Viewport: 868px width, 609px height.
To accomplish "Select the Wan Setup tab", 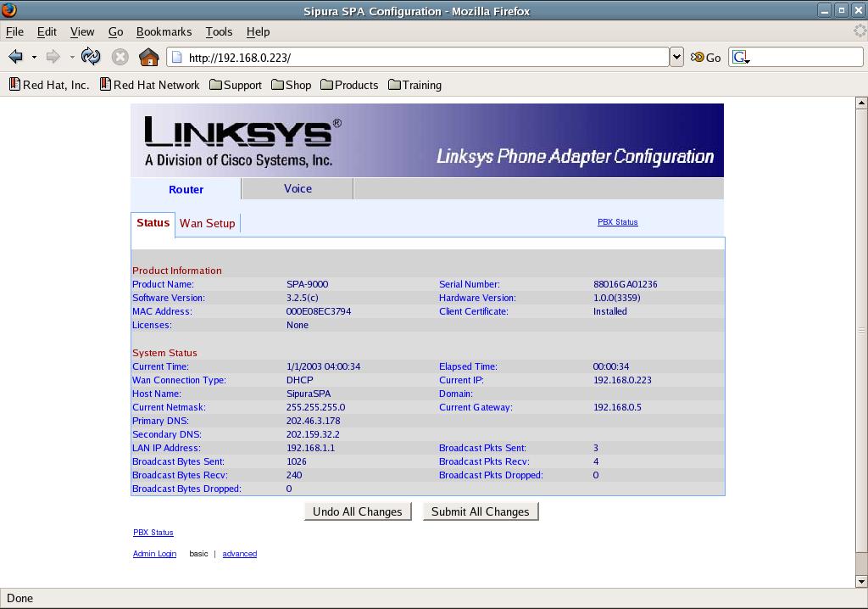I will coord(207,223).
